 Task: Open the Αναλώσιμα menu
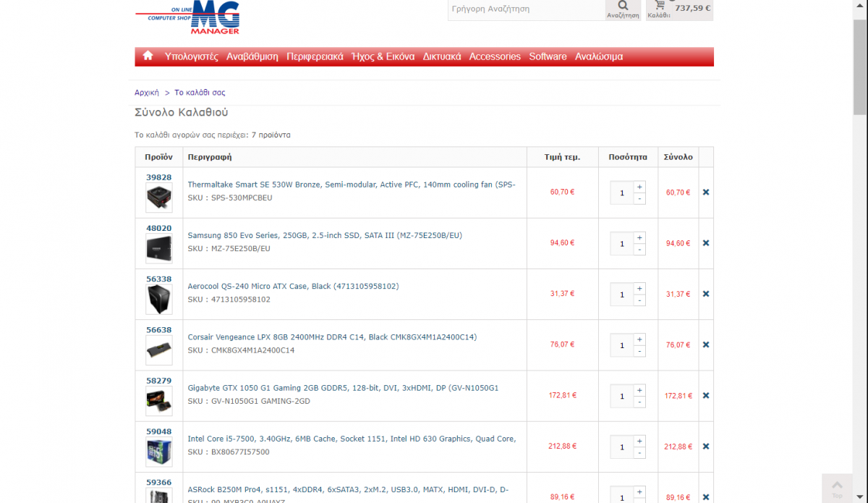599,56
